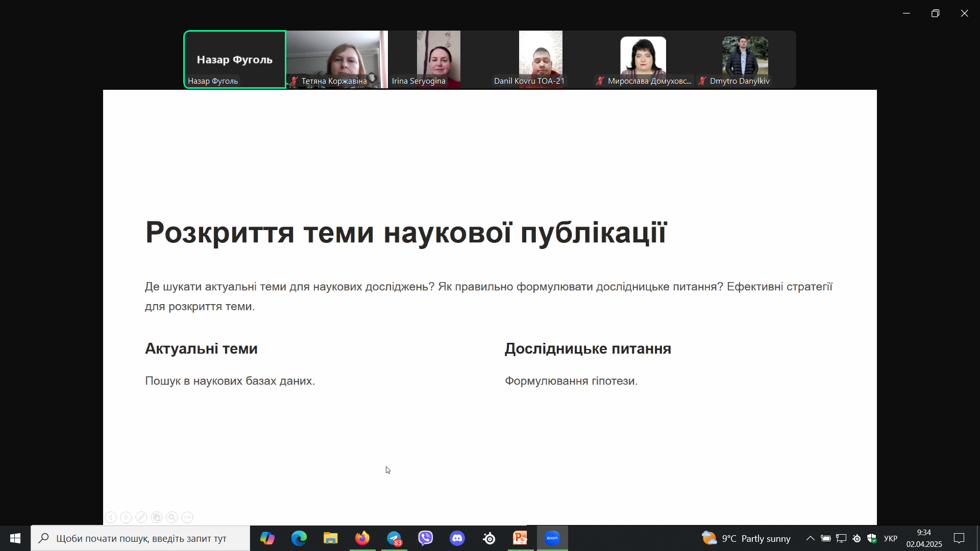Screen dimensions: 980x551
Task: Expand hidden system tray icons chevron
Action: 810,538
